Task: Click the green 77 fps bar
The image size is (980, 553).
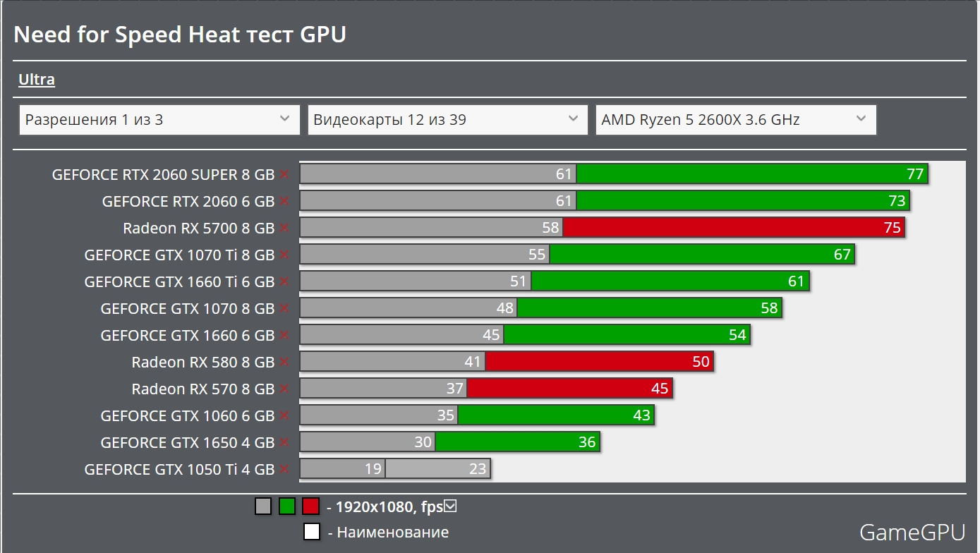Action: pos(751,174)
